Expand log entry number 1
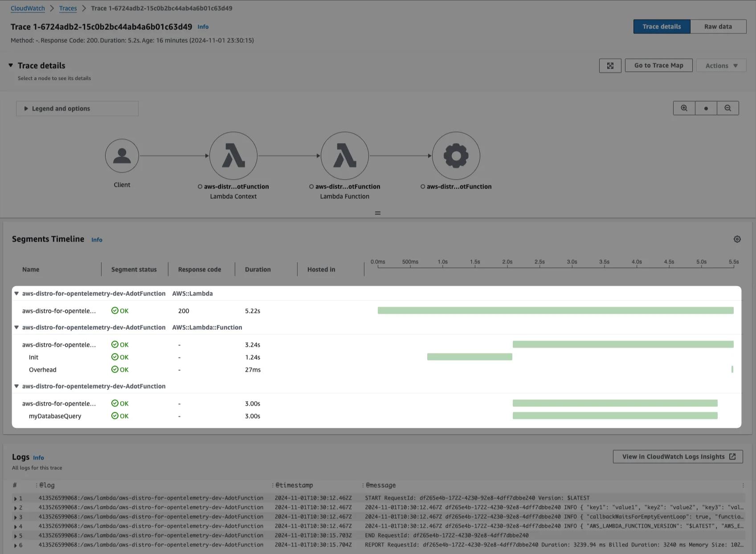The height and width of the screenshot is (554, 756). point(16,498)
